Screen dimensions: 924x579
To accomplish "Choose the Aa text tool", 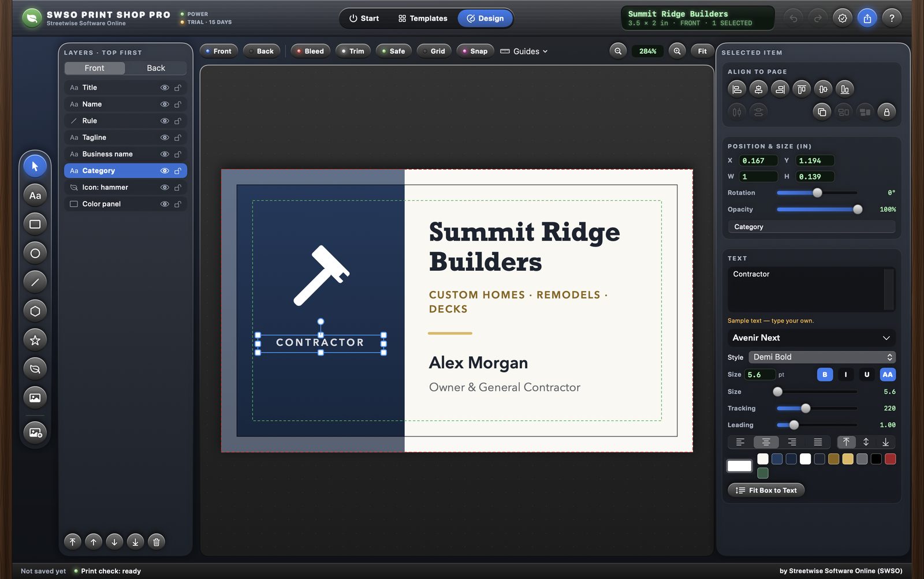I will (x=35, y=195).
